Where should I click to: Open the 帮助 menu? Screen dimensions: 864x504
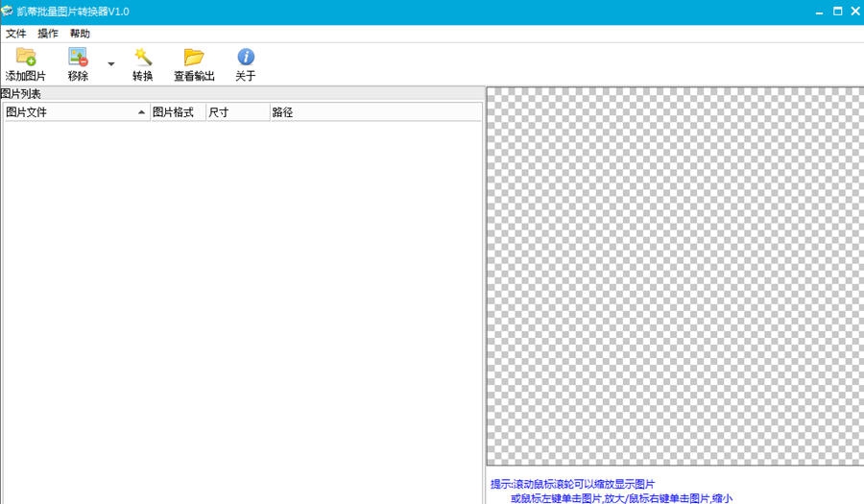(x=80, y=34)
